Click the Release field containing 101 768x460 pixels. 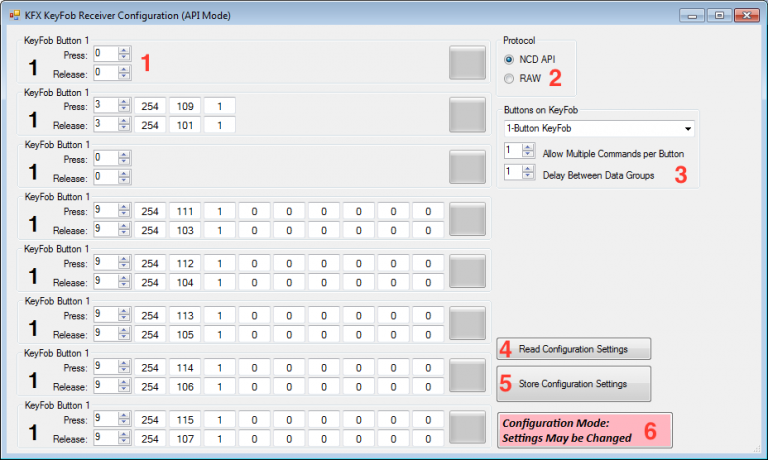tap(184, 125)
